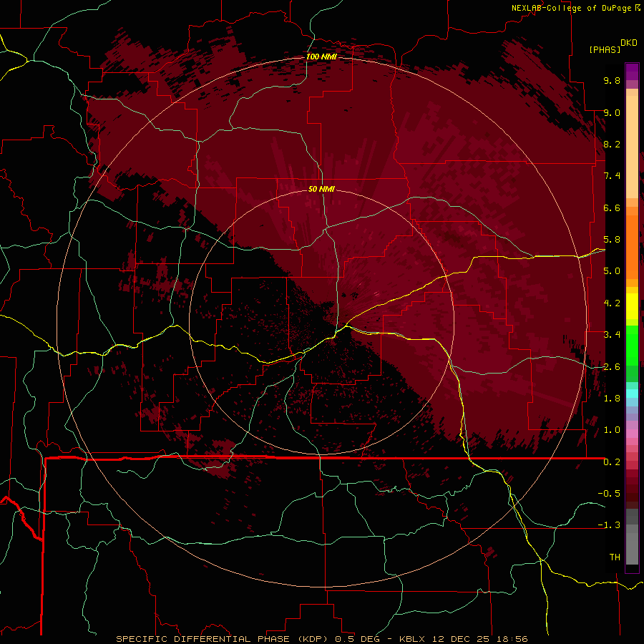Screen dimensions: 644x644
Task: Click the 50 NMI range ring label
Action: [321, 189]
